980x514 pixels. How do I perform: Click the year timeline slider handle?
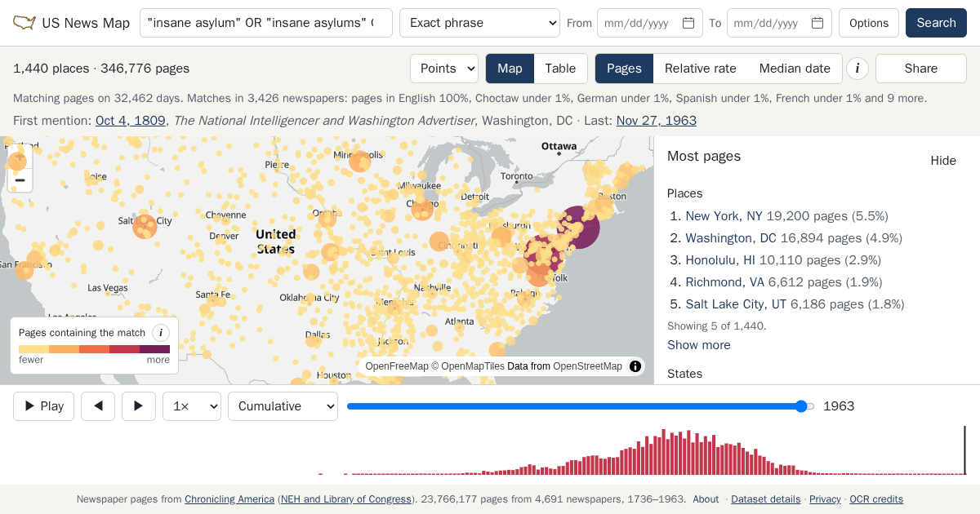point(801,406)
